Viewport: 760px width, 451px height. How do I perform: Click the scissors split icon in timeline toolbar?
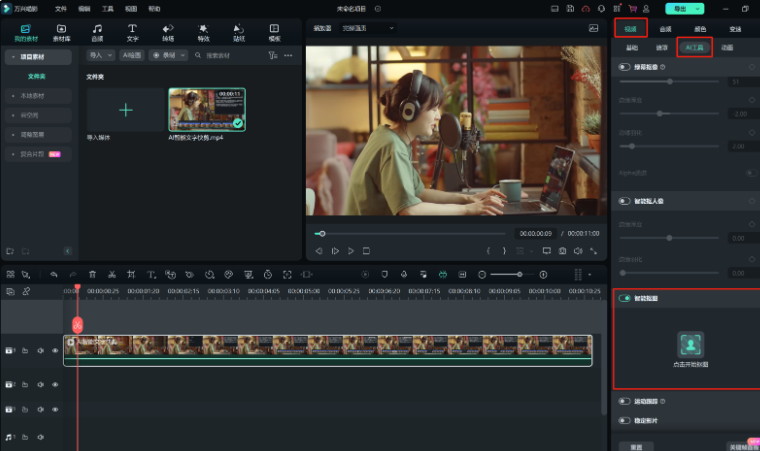pos(112,274)
